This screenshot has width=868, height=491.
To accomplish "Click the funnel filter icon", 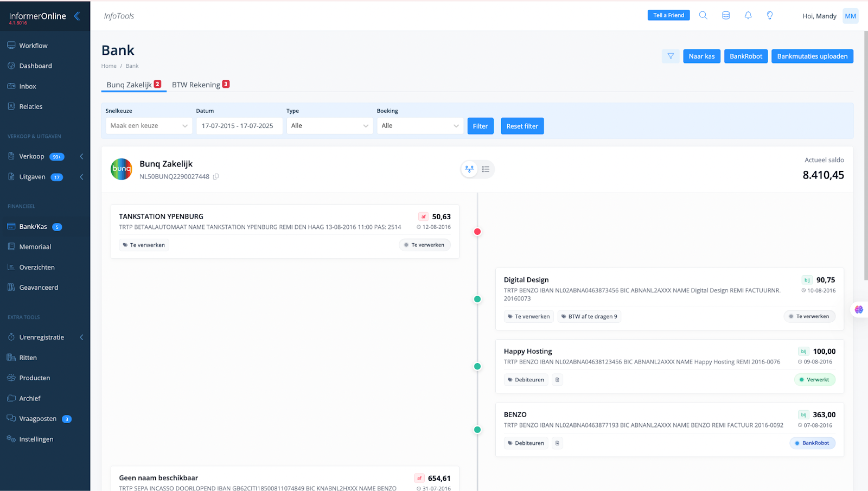I will click(x=671, y=56).
